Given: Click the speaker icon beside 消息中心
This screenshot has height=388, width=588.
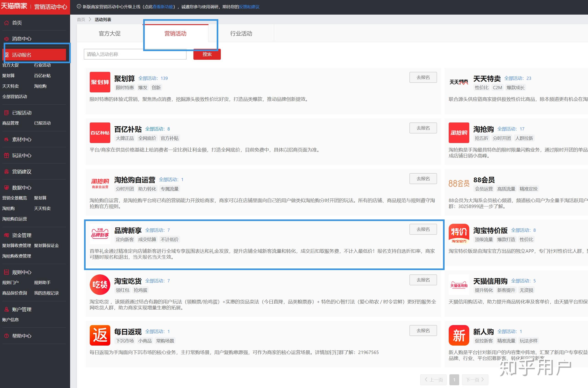Looking at the screenshot, I should coord(6,39).
